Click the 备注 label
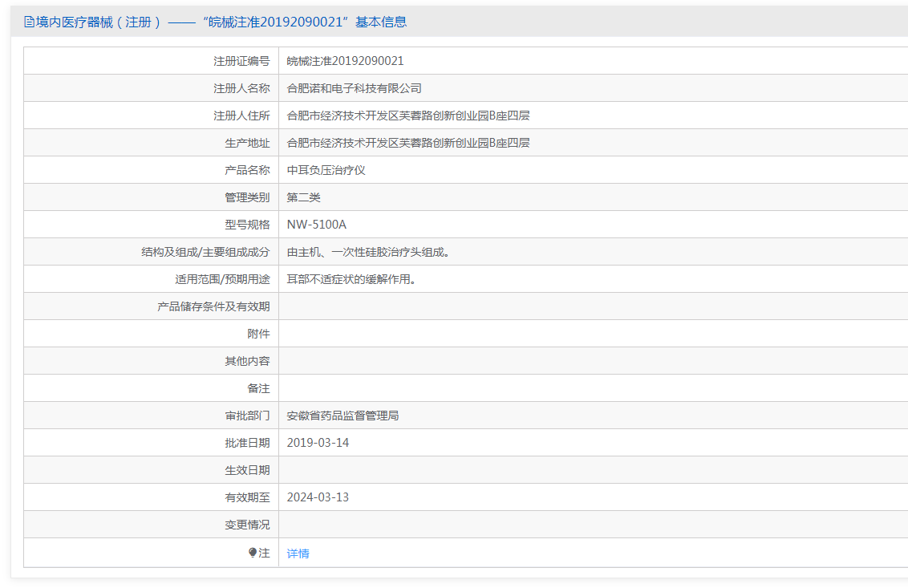The height and width of the screenshot is (588, 908). (x=258, y=388)
